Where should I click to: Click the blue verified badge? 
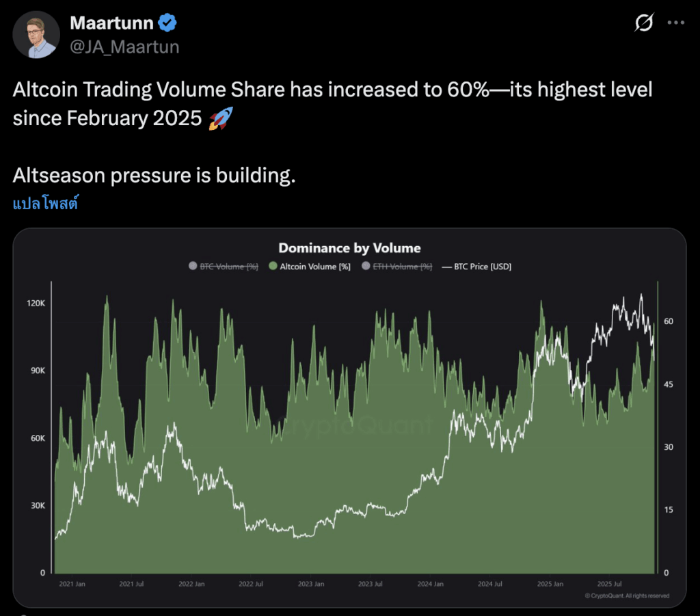[168, 23]
